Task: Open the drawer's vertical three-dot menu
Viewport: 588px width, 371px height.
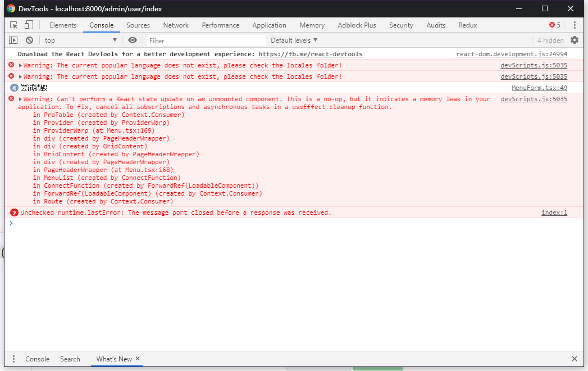Action: tap(13, 359)
